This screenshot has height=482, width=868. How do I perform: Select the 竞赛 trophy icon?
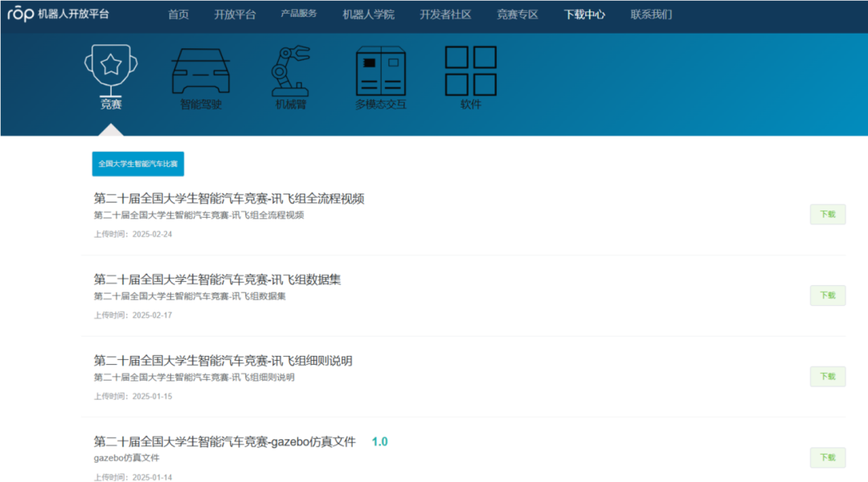pos(111,71)
